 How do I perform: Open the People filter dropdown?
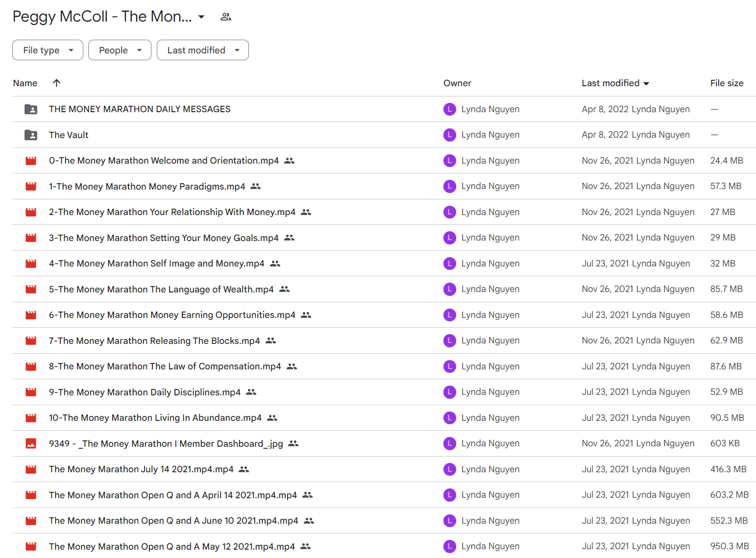120,50
